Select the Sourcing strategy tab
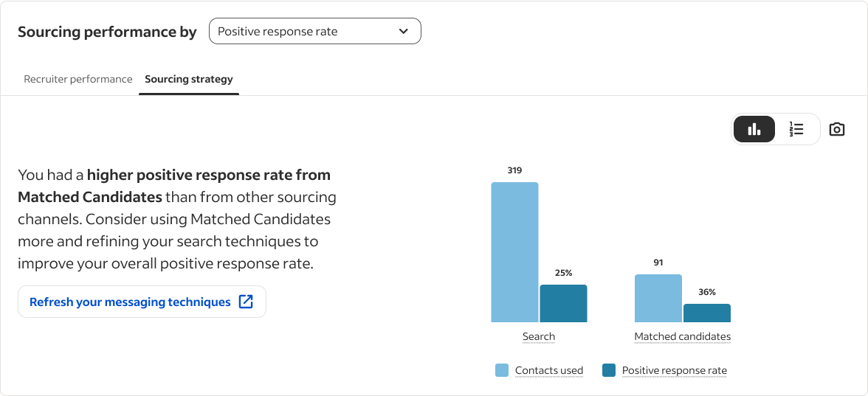Image resolution: width=868 pixels, height=396 pixels. 189,79
